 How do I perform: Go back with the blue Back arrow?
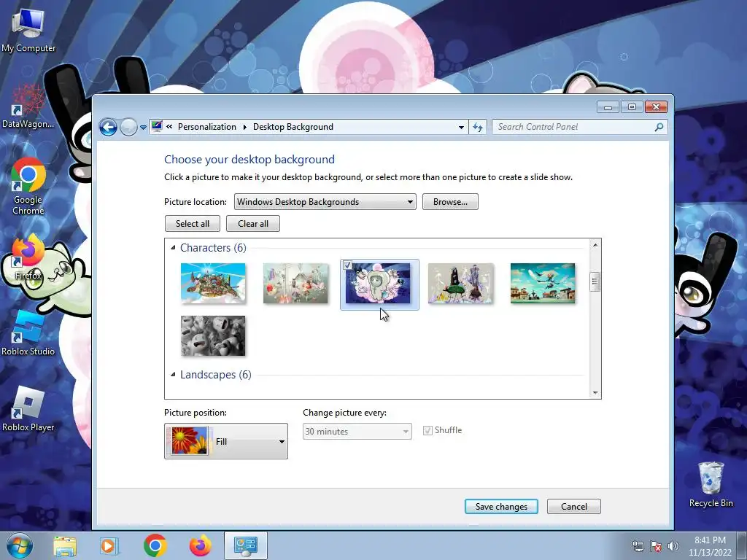coord(108,127)
